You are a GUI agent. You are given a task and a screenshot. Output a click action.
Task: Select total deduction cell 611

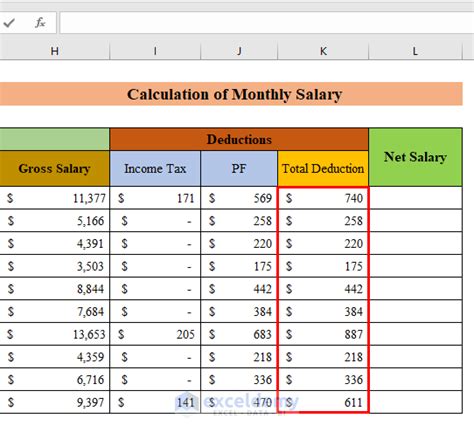(x=323, y=402)
